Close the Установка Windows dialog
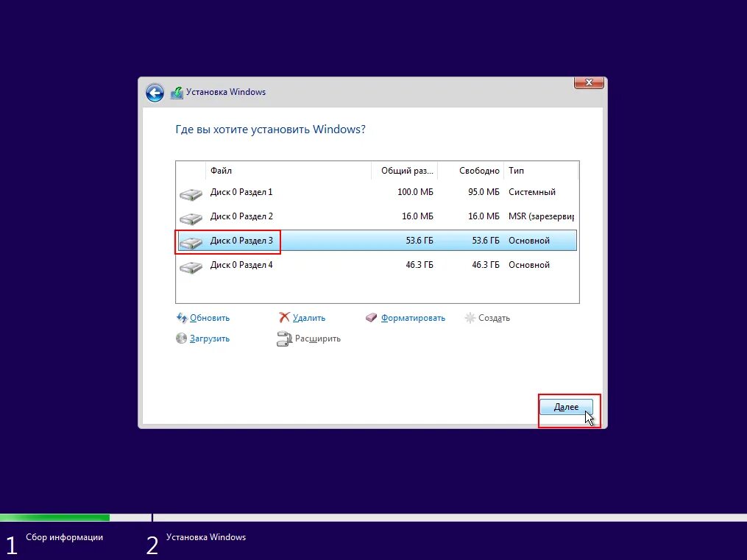 [589, 82]
